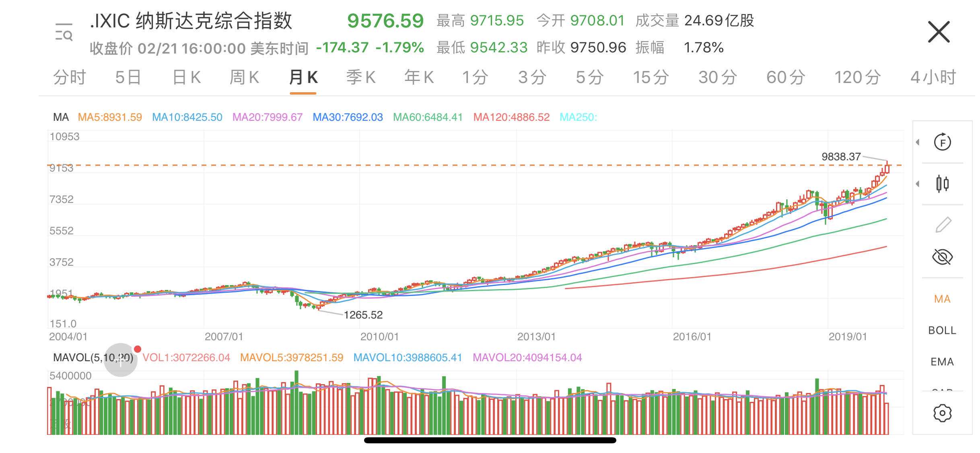Viewport: 980px width, 453px height.
Task: Click the 2010/01 date axis label
Action: [379, 337]
